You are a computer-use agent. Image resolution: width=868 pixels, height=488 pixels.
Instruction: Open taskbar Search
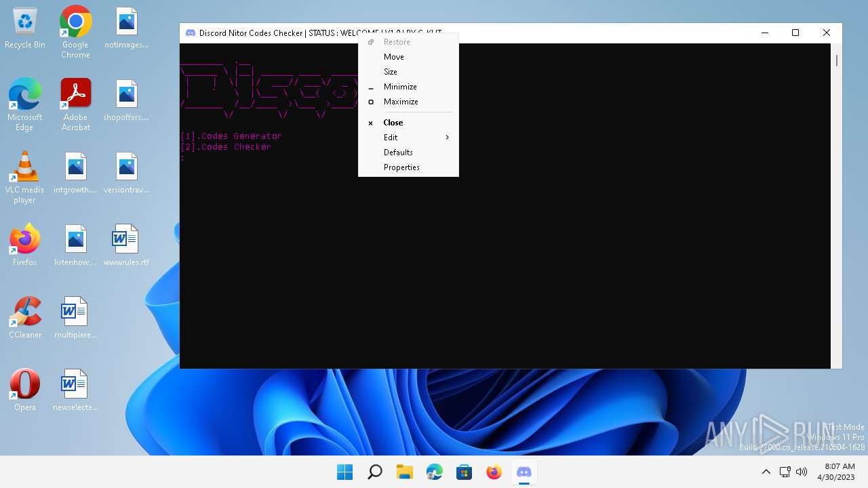[374, 472]
